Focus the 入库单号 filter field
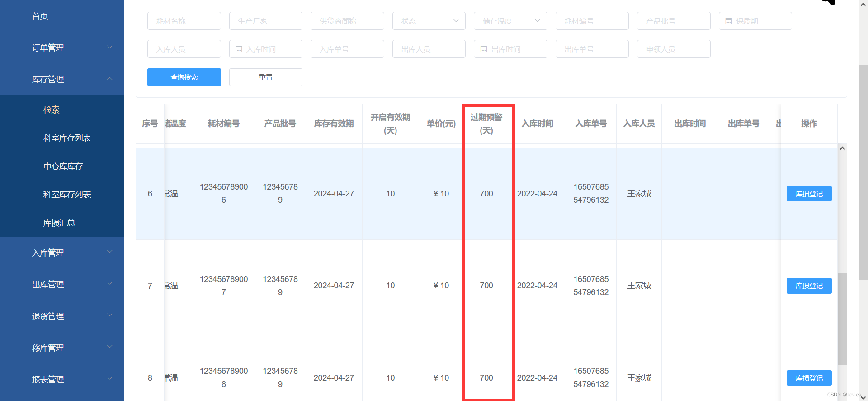 [x=347, y=49]
